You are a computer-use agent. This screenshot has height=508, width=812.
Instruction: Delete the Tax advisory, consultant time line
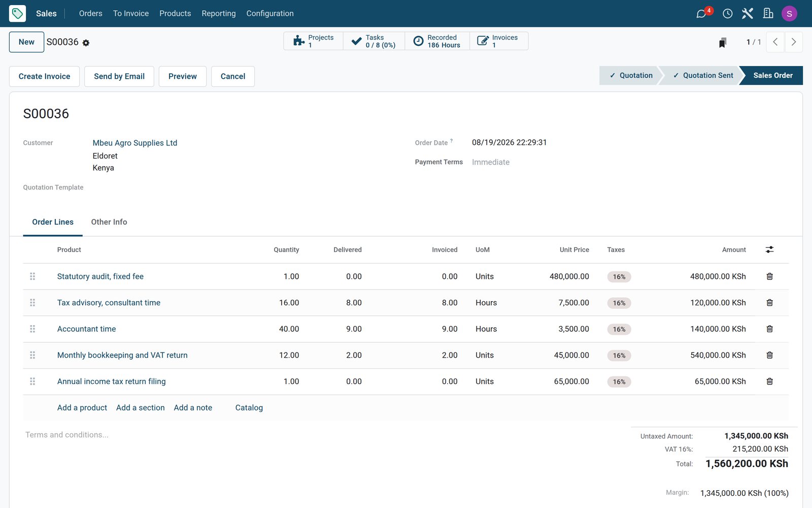coord(769,303)
